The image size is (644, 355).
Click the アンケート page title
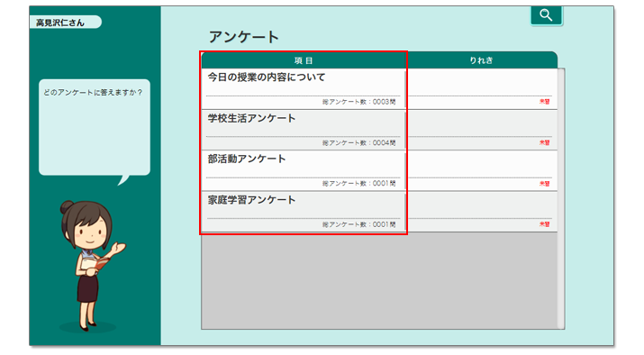(243, 37)
